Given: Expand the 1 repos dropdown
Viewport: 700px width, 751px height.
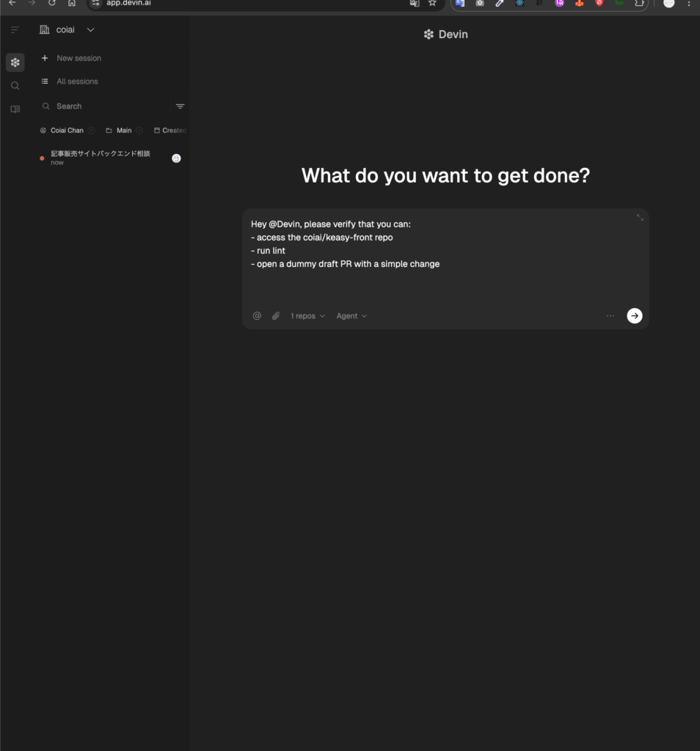Looking at the screenshot, I should (307, 316).
